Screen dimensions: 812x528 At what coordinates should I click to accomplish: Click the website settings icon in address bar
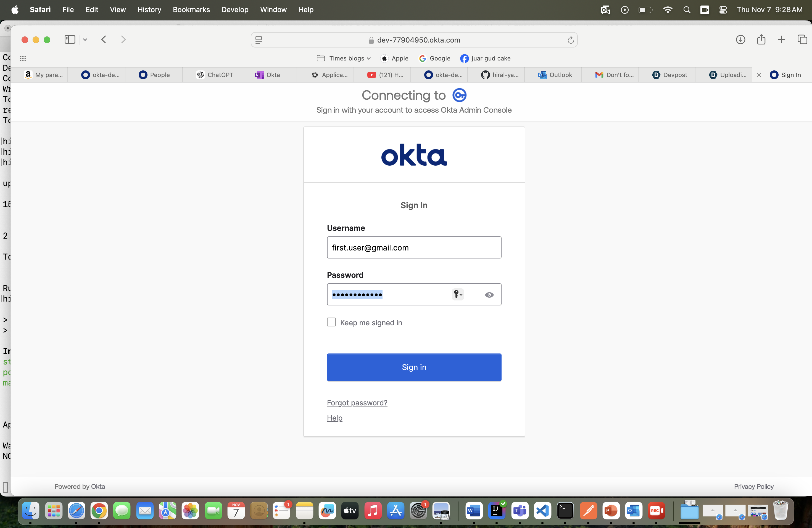(259, 40)
